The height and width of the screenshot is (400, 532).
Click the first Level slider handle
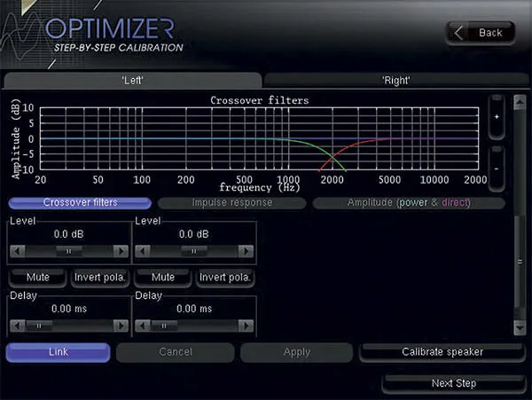pos(69,251)
